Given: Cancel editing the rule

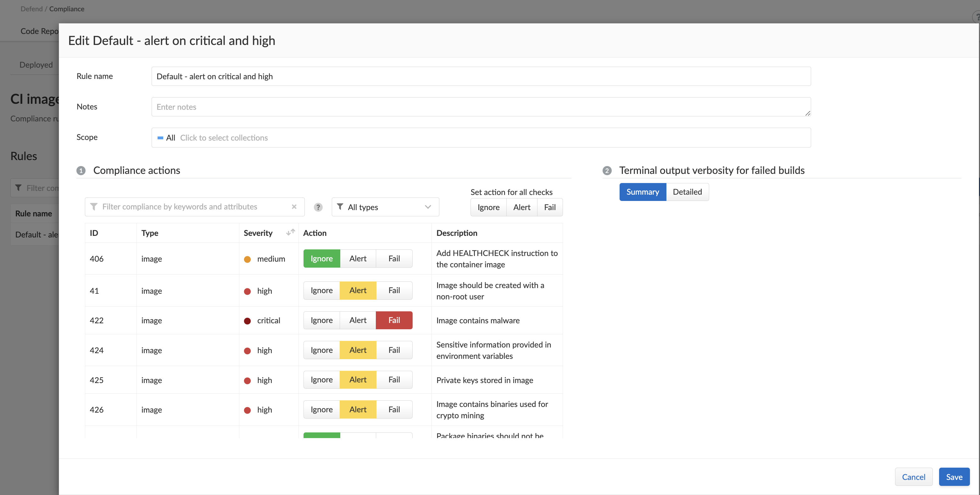Looking at the screenshot, I should click(913, 477).
